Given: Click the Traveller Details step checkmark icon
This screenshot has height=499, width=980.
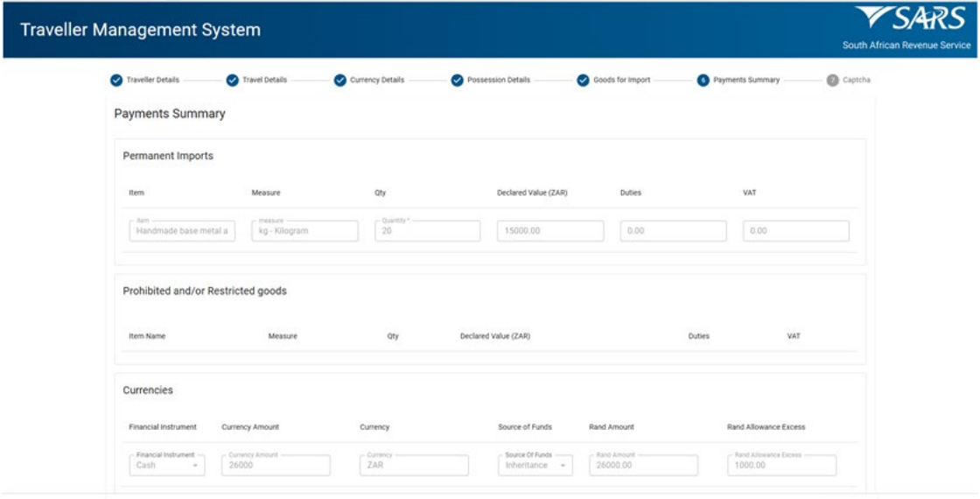Looking at the screenshot, I should [x=116, y=80].
